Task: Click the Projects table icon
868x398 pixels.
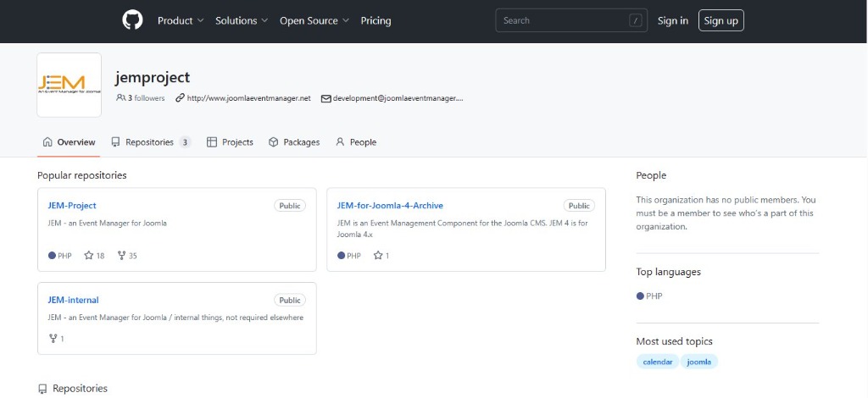Action: (x=211, y=142)
